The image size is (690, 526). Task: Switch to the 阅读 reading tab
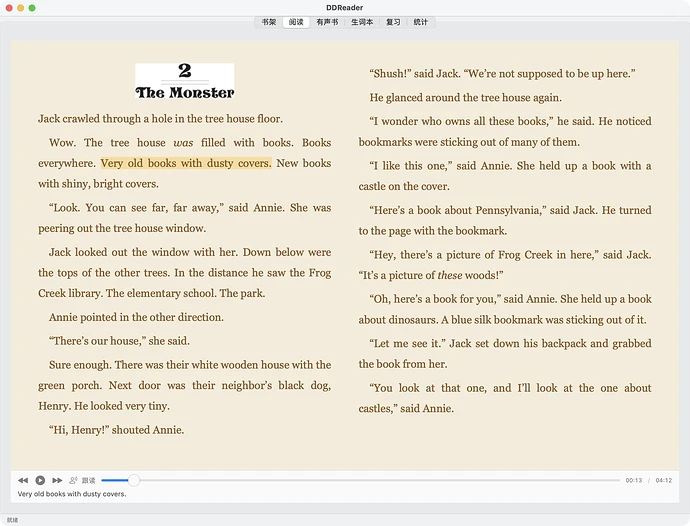pos(296,22)
